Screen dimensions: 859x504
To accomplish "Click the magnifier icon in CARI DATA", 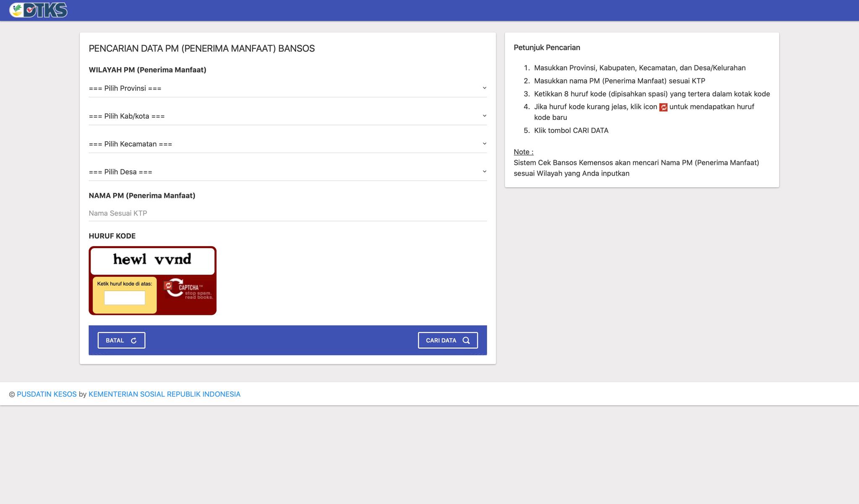I will pos(466,340).
